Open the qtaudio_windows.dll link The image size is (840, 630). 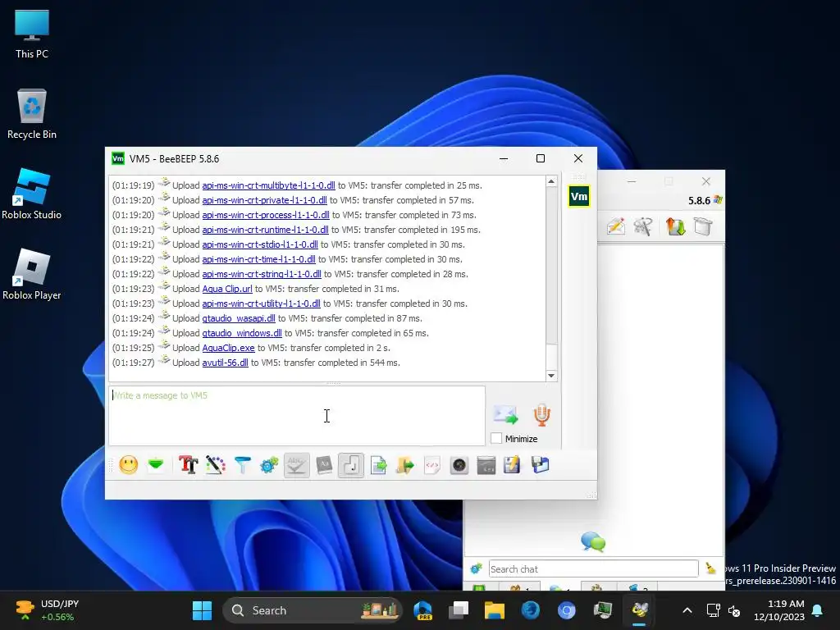[242, 333]
